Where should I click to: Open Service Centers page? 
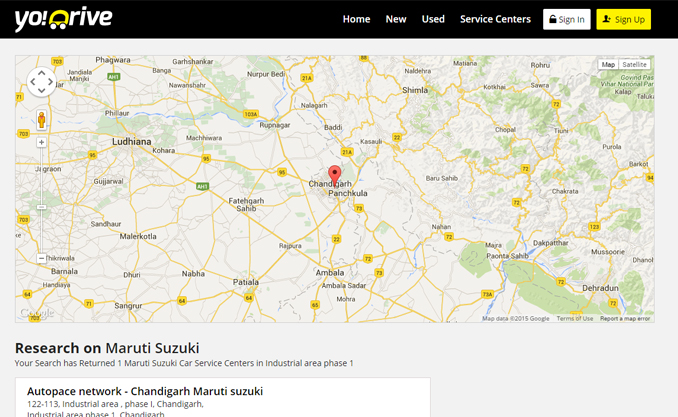[x=495, y=19]
